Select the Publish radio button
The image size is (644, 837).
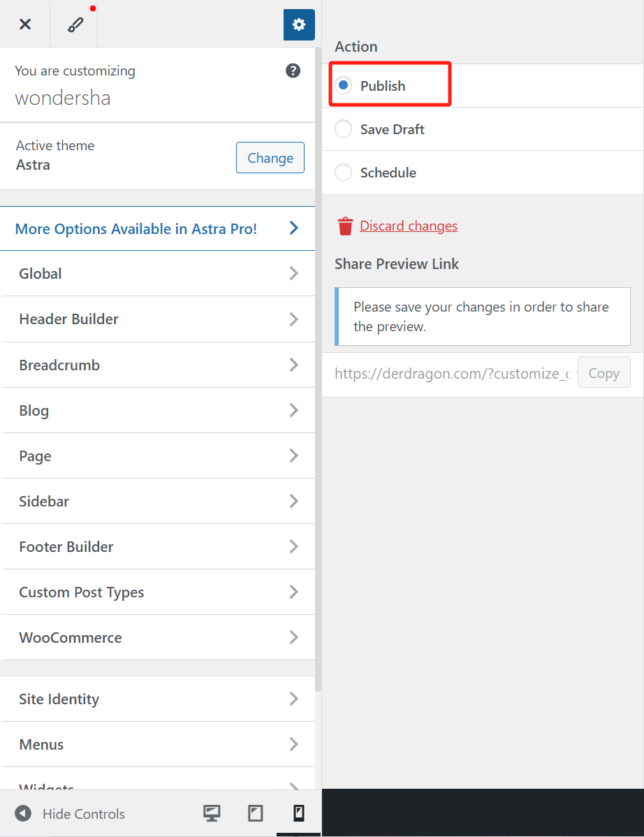[344, 86]
